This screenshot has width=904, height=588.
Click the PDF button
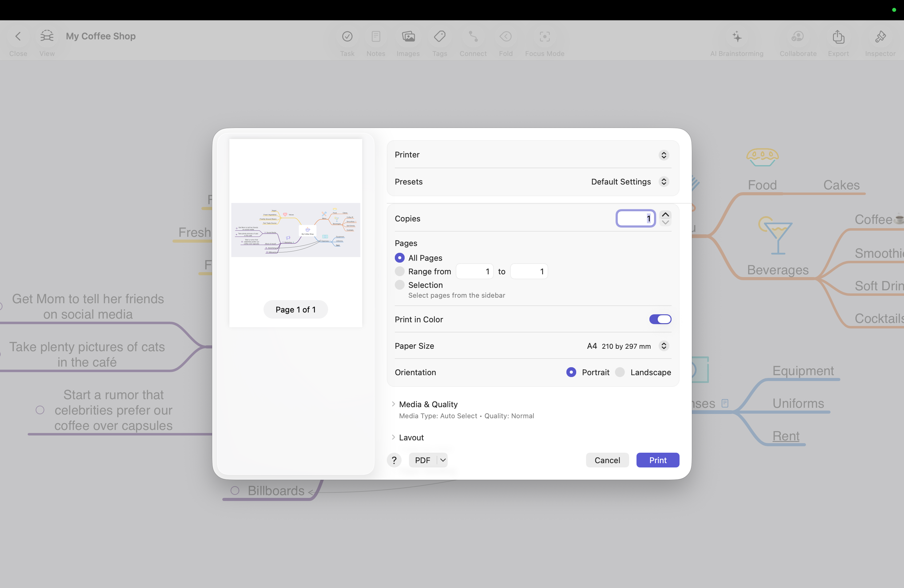(x=422, y=460)
